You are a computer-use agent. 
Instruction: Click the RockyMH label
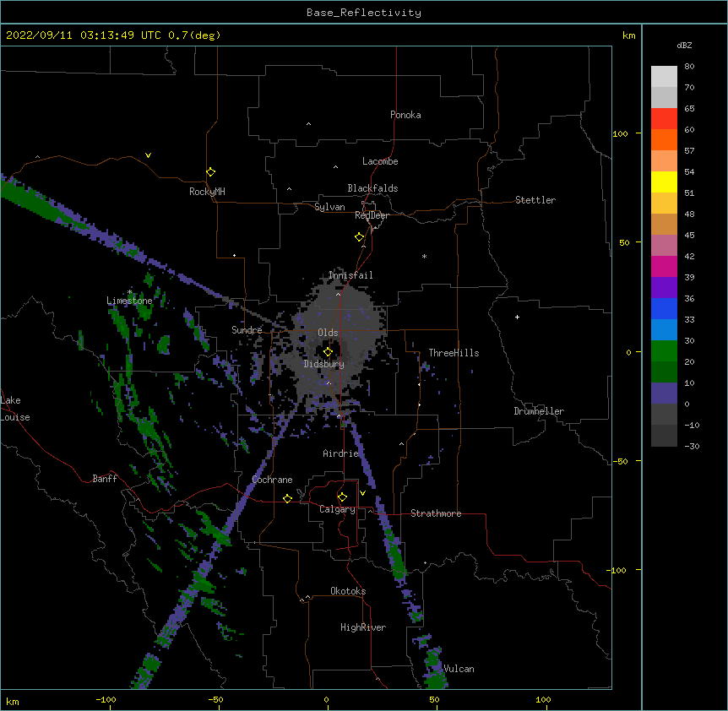click(207, 192)
